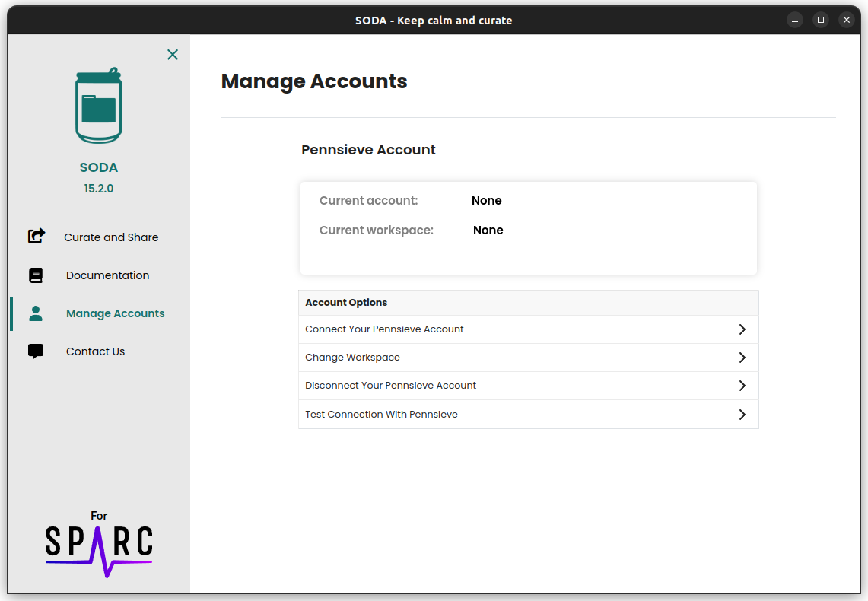This screenshot has width=868, height=601.
Task: Click the Documentation book icon
Action: coord(36,275)
